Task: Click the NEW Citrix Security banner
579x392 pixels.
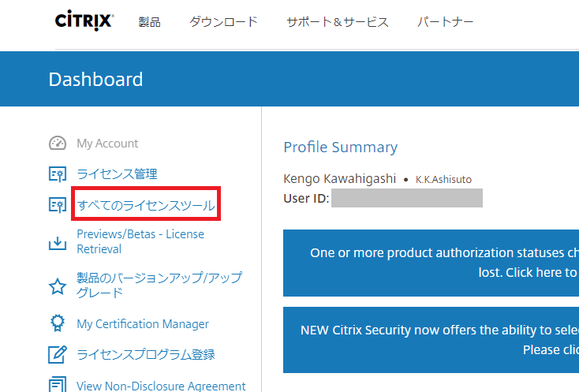Action: 431,339
